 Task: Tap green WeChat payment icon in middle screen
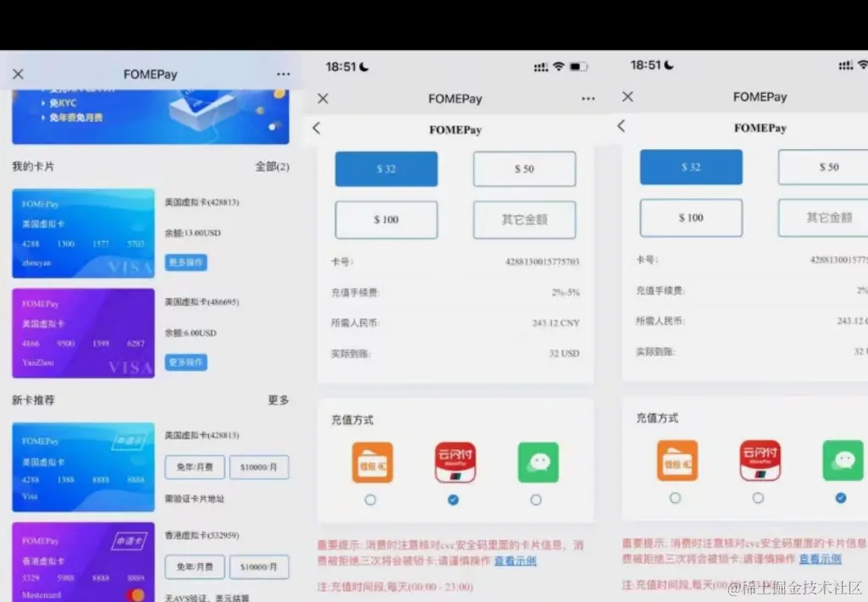pos(538,462)
